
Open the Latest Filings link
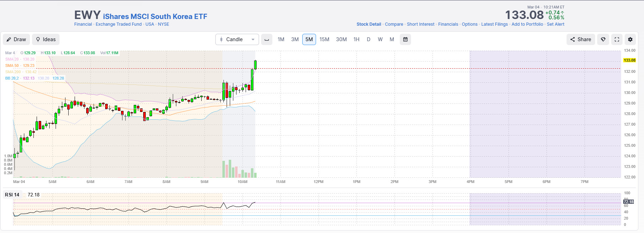click(x=494, y=24)
